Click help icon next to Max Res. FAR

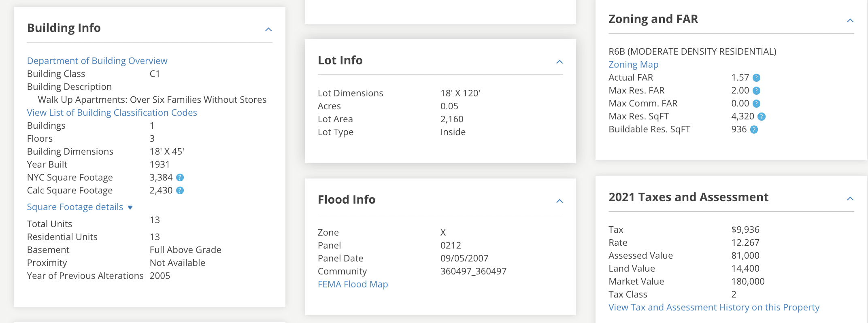pyautogui.click(x=756, y=91)
